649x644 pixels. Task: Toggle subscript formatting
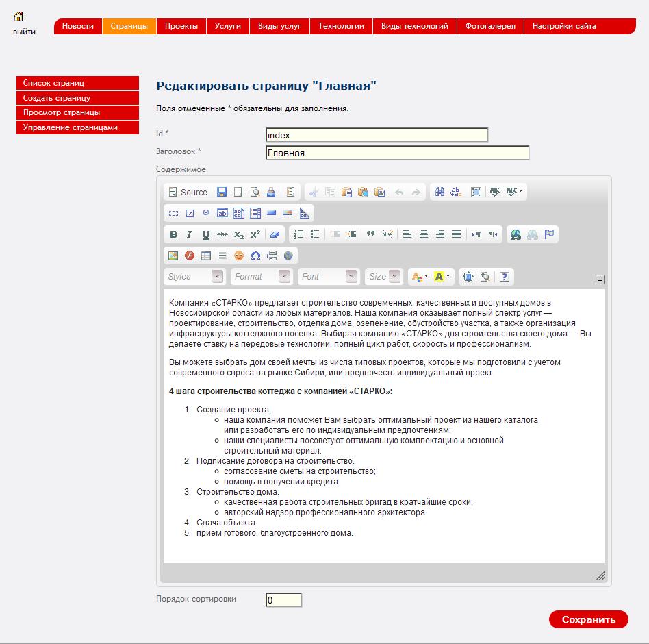pos(239,234)
